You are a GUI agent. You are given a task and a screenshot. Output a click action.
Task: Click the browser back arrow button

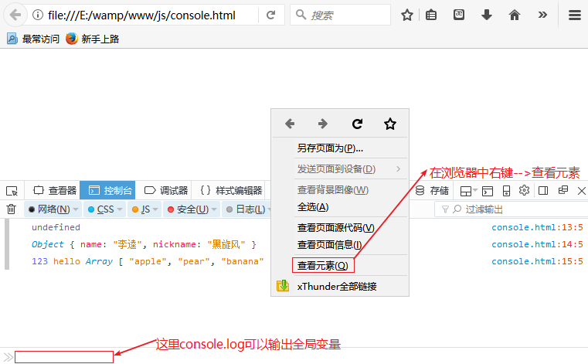tap(15, 15)
